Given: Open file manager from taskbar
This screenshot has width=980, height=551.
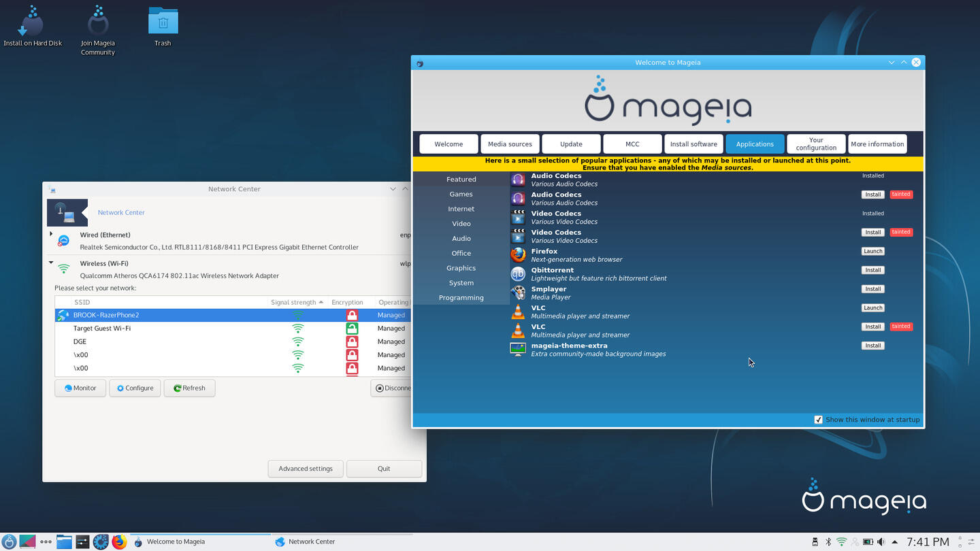Looking at the screenshot, I should coord(64,541).
